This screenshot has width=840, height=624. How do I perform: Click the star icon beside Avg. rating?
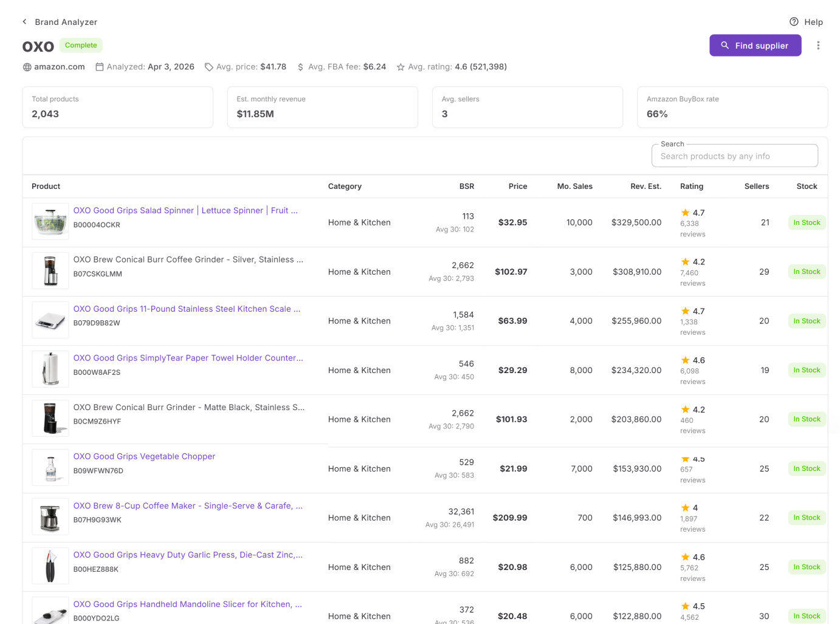401,67
